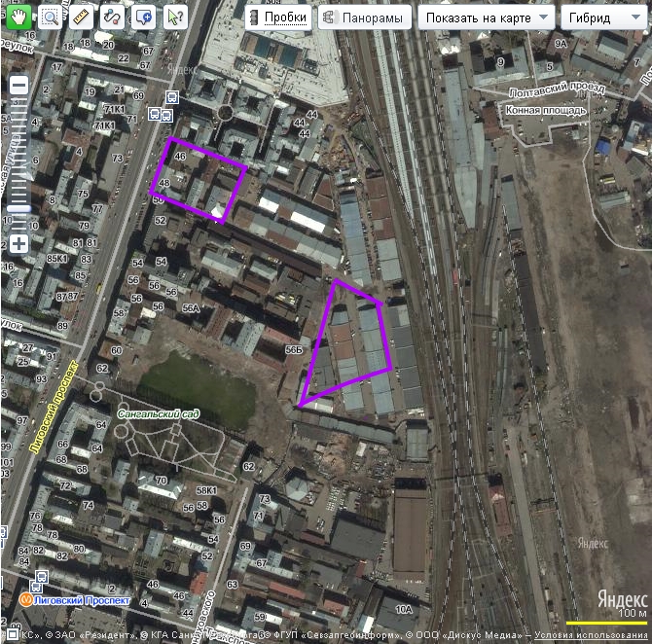Image resolution: width=652 pixels, height=644 pixels.
Task: Click the Яндекс logo link
Action: click(621, 597)
